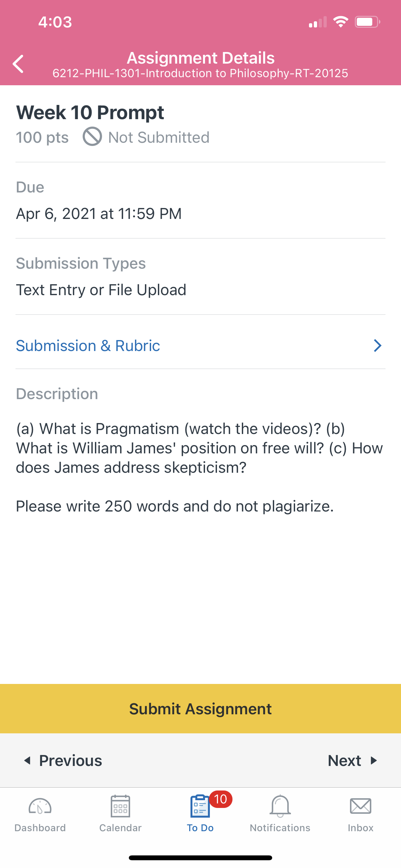
Task: Tap the Not Submitted status icon
Action: click(92, 137)
